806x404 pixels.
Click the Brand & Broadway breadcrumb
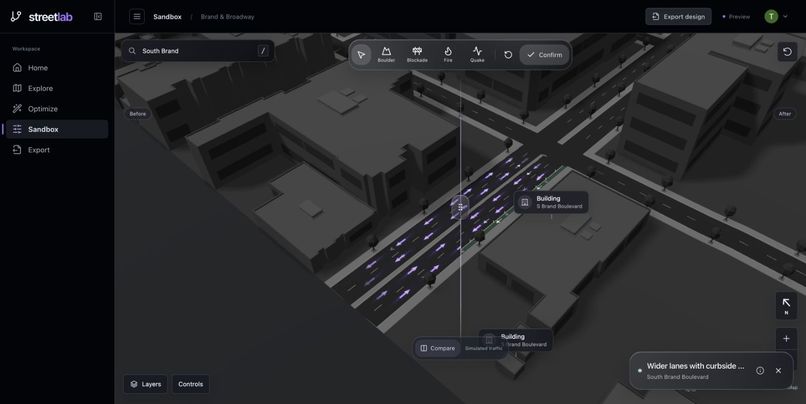(x=227, y=16)
